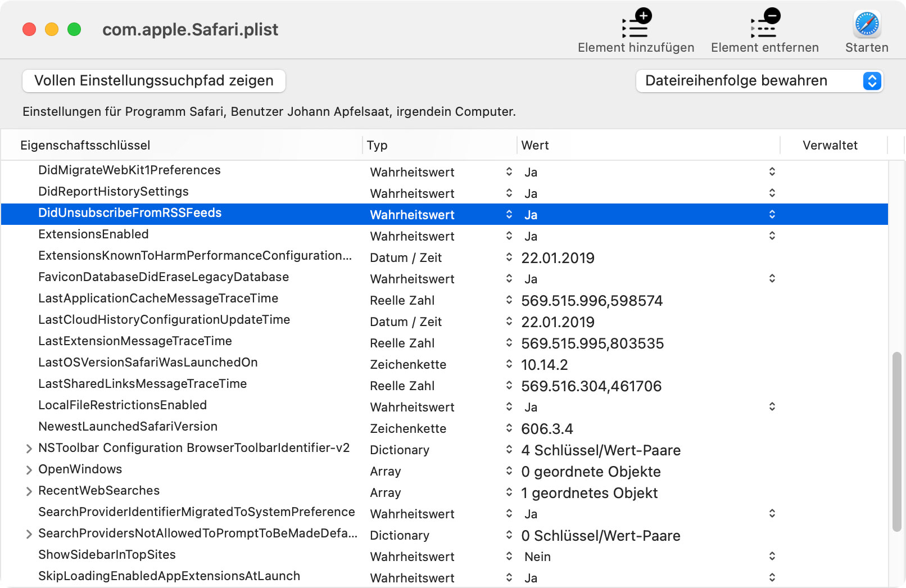Click date value of LastCloudHistoryConfigurationUpdateTime
Viewport: 906px width, 588px height.
558,322
